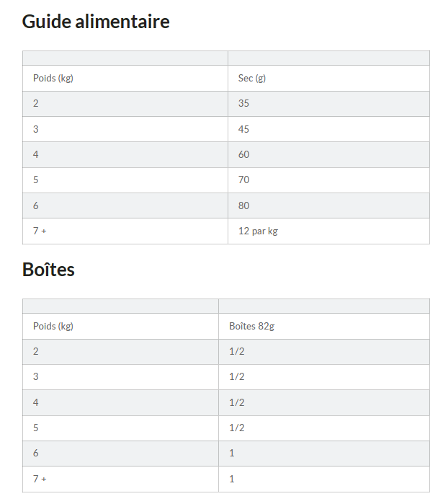
Task: Click the 1/2 value for weight 5
Action: click(237, 428)
